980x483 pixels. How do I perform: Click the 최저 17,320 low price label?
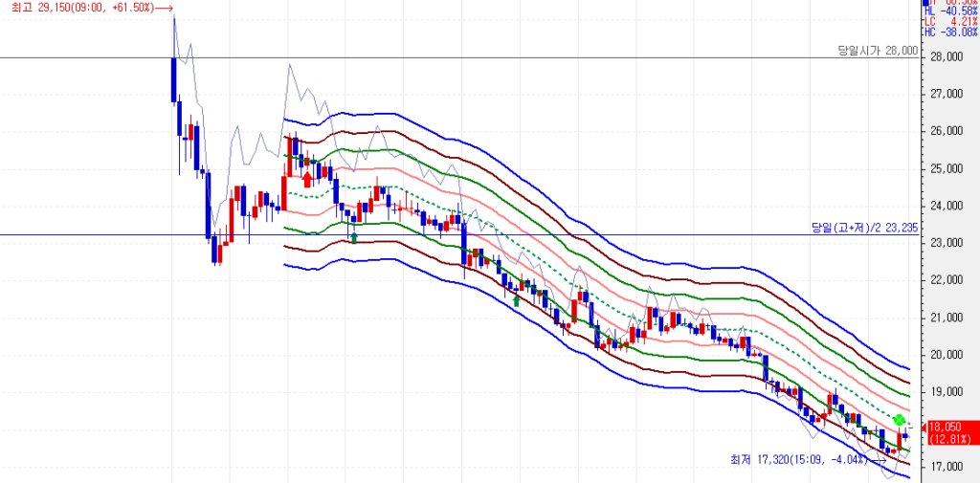809,459
